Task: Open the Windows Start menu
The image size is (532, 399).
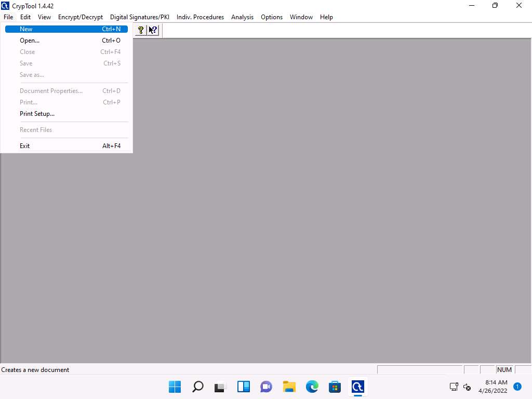Action: 175,387
